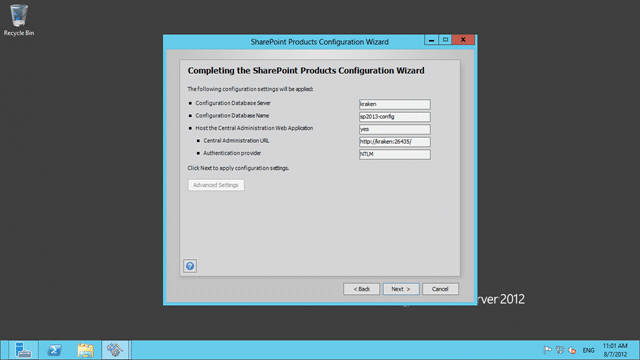Select 'Configuration Database Name' label text
This screenshot has width=640, height=360.
232,116
